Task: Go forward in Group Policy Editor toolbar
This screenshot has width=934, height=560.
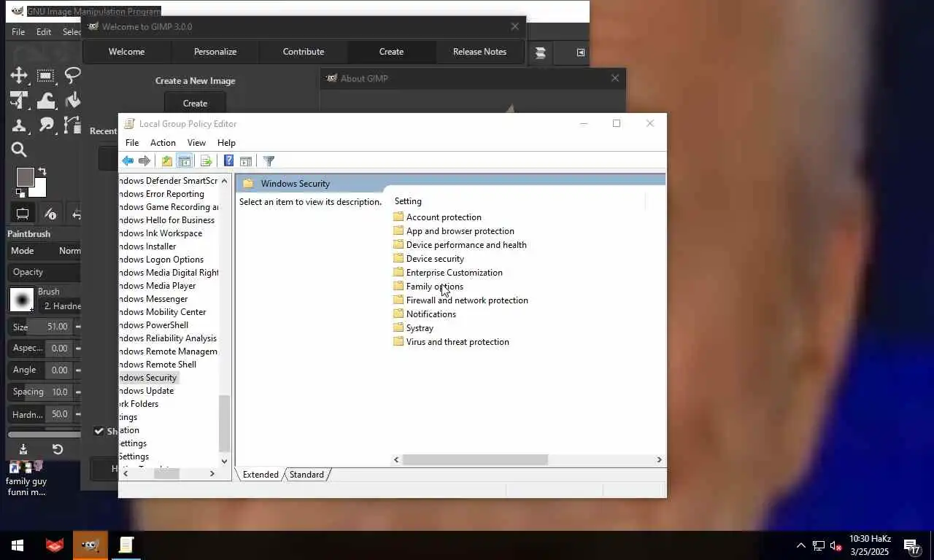Action: [144, 161]
